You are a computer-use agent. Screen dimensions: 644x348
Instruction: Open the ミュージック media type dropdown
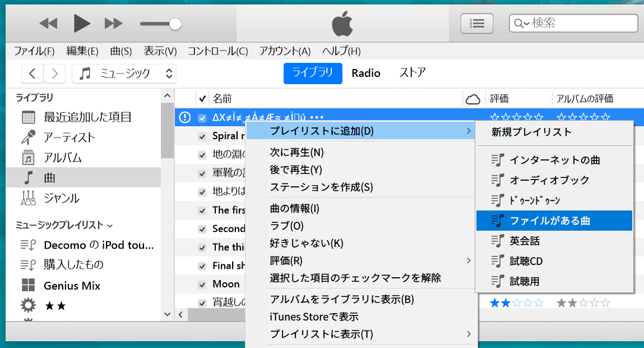[124, 74]
